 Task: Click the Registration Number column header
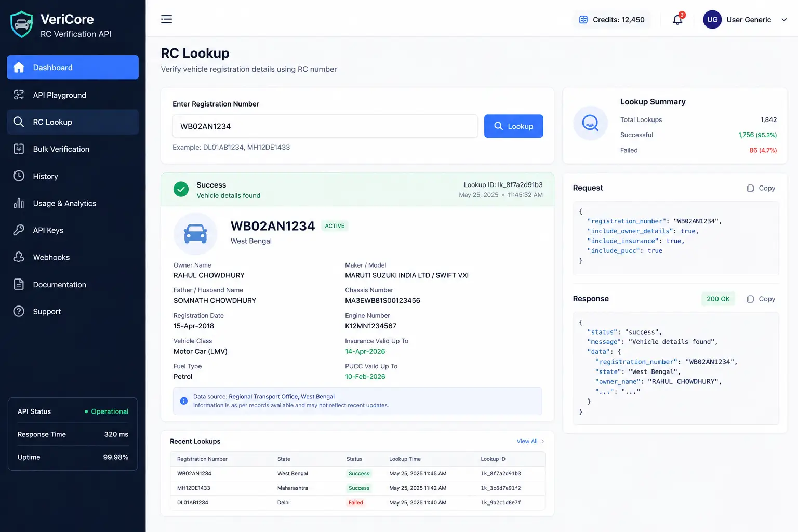tap(202, 459)
